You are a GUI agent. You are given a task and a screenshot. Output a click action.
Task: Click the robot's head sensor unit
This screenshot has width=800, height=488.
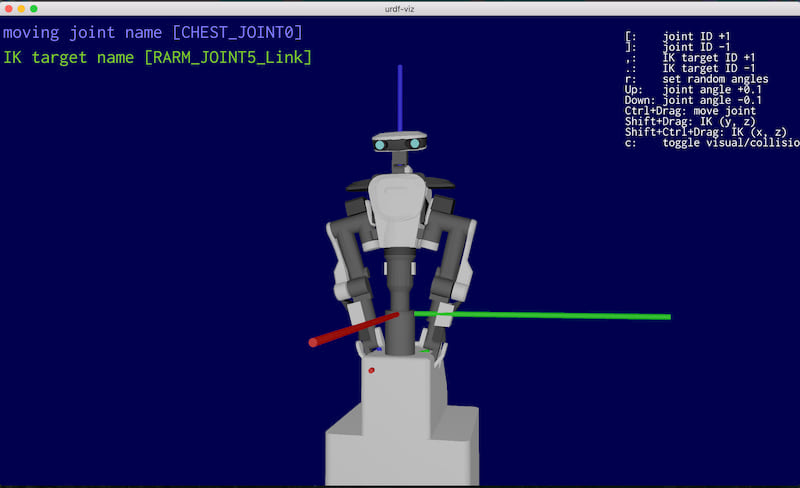point(400,144)
